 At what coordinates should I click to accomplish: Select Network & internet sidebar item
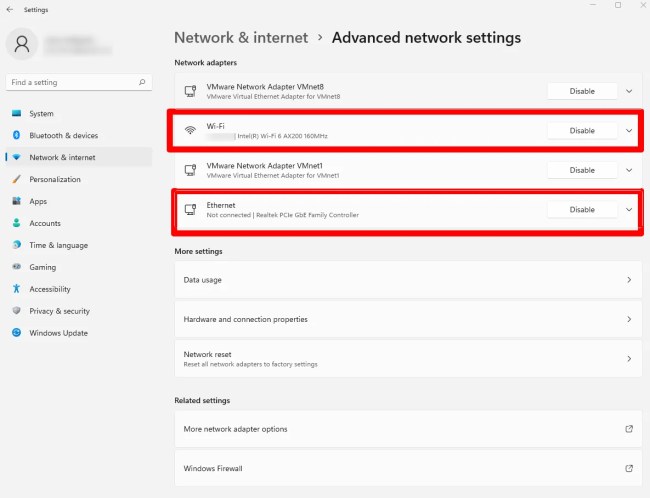click(79, 157)
